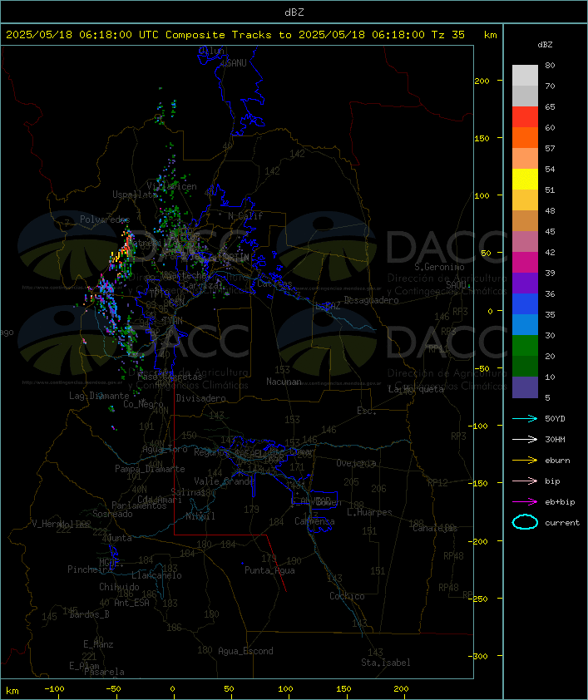
Task: Click the Canalejas place label
Action: [435, 528]
